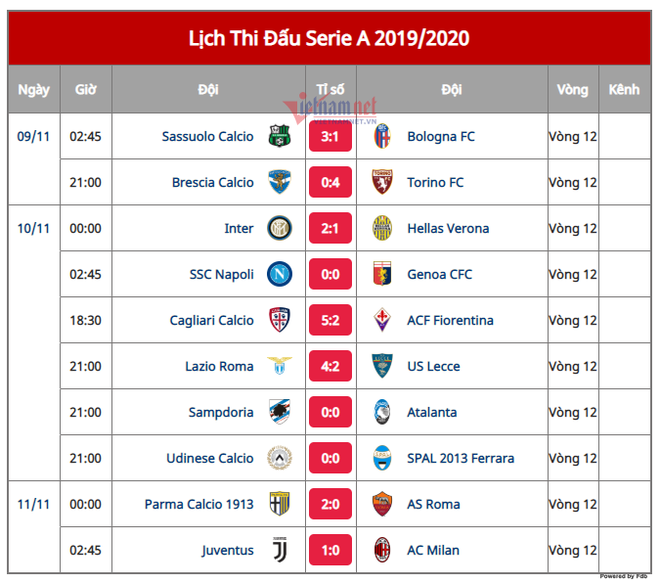Viewport: 660px width, 584px height.
Task: Click the AC Milan club crest
Action: pos(381,551)
